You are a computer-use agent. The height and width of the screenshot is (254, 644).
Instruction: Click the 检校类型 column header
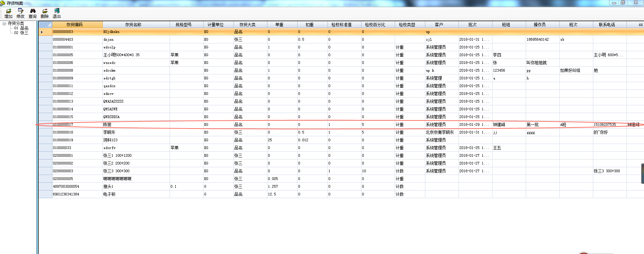pos(407,25)
